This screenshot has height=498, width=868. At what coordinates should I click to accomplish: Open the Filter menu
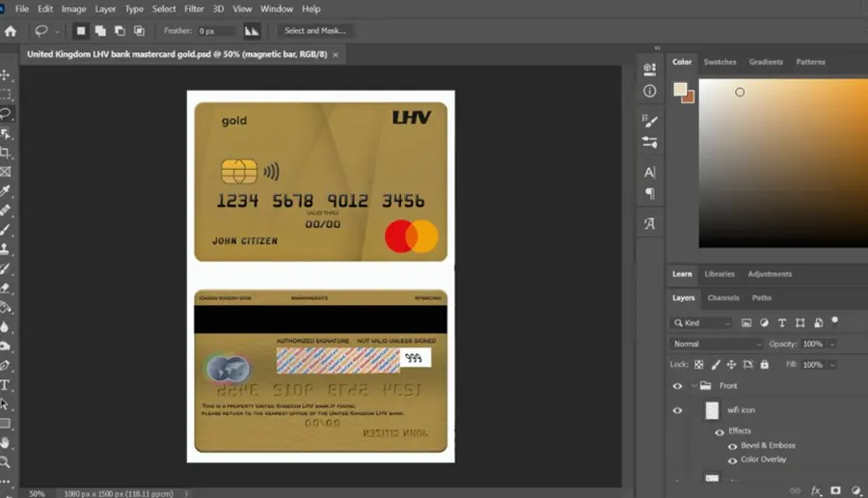(194, 9)
